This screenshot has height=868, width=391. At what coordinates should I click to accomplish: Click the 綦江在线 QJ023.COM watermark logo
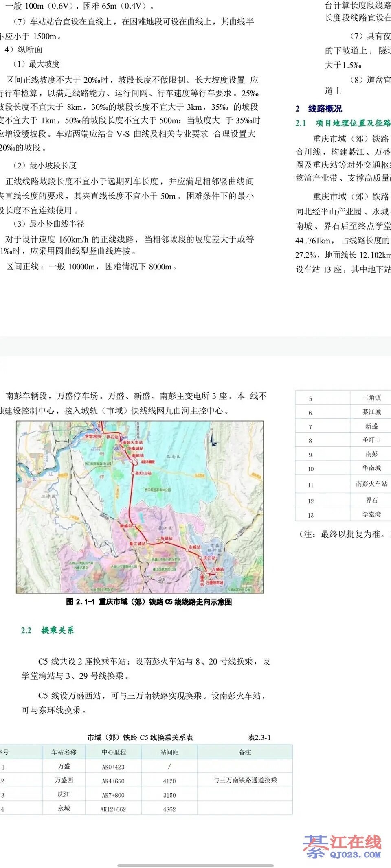[x=342, y=846]
